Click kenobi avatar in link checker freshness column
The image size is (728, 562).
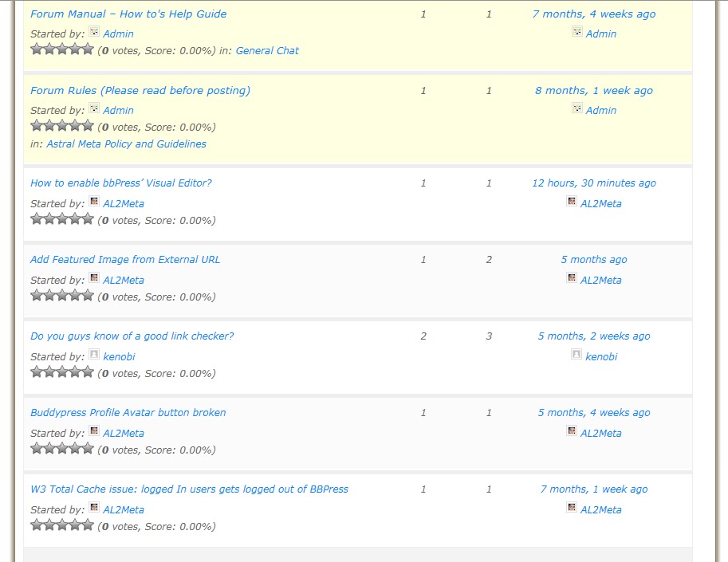pos(576,354)
